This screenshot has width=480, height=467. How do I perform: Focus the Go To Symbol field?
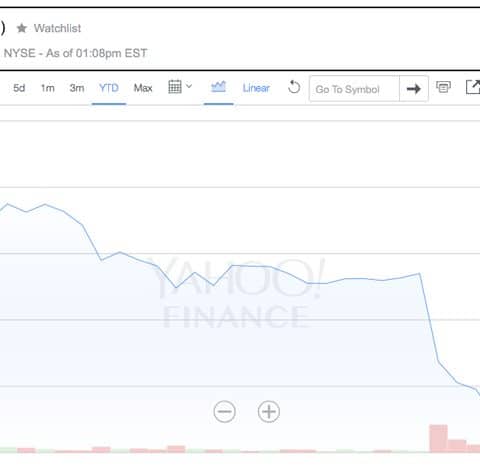[354, 89]
